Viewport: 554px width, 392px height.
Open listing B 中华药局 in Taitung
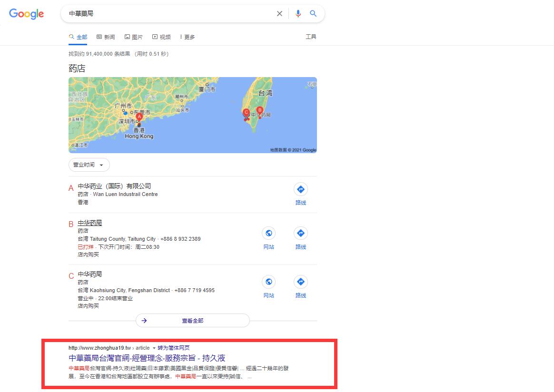[90, 223]
